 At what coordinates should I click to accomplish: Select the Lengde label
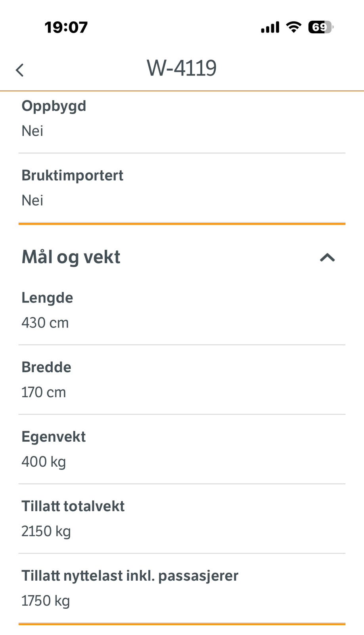pyautogui.click(x=47, y=298)
